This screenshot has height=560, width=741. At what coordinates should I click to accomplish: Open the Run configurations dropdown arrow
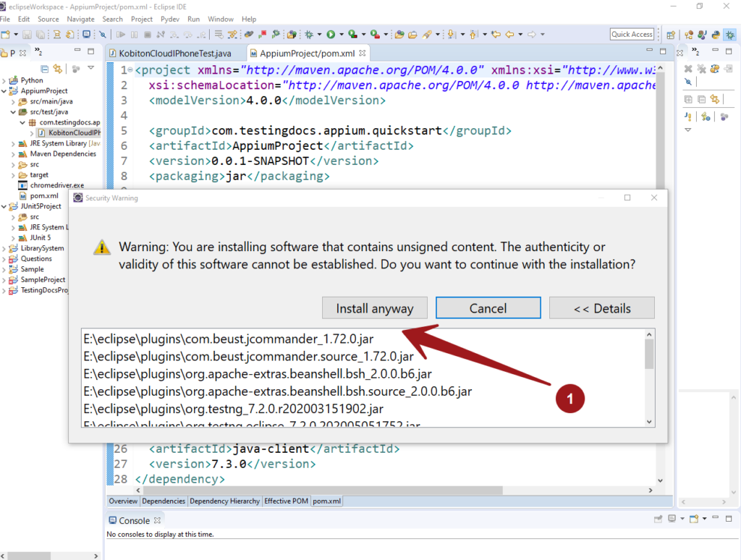pos(341,34)
